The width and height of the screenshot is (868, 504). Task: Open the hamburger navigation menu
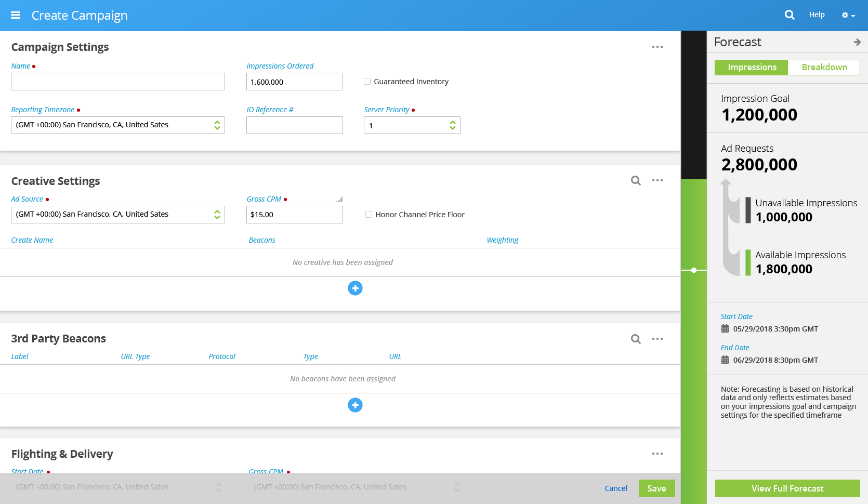click(x=16, y=15)
